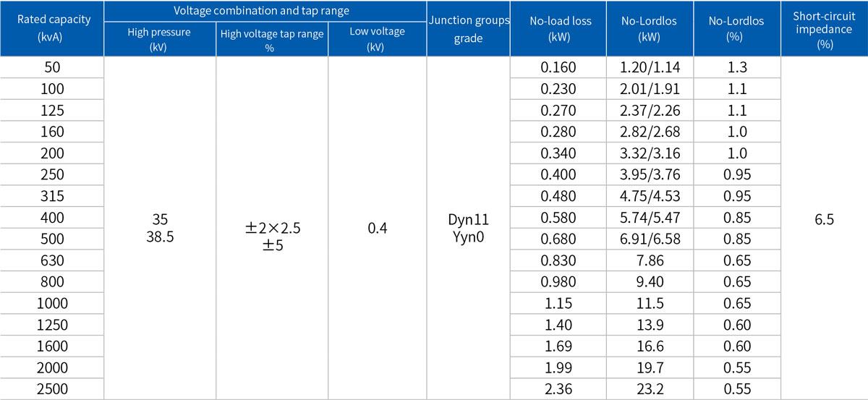Select the 630 kVA rated capacity cell
Viewport: 868px width, 400px height.
click(52, 260)
